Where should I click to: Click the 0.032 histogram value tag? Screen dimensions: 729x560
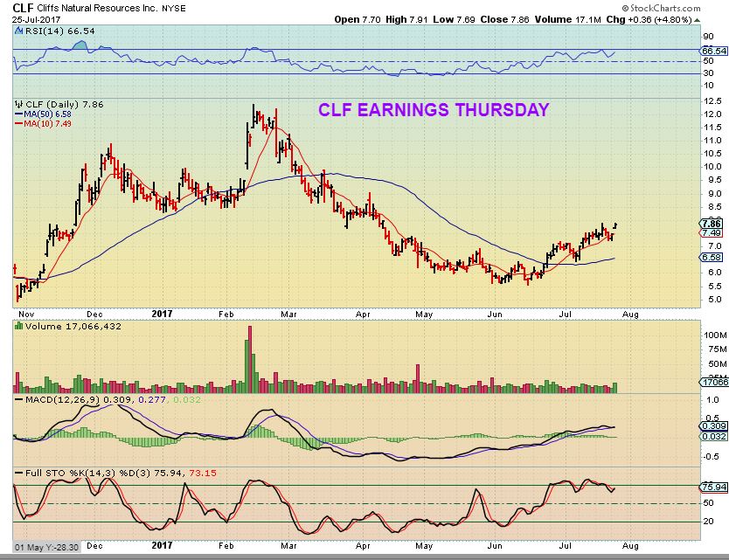[x=713, y=436]
